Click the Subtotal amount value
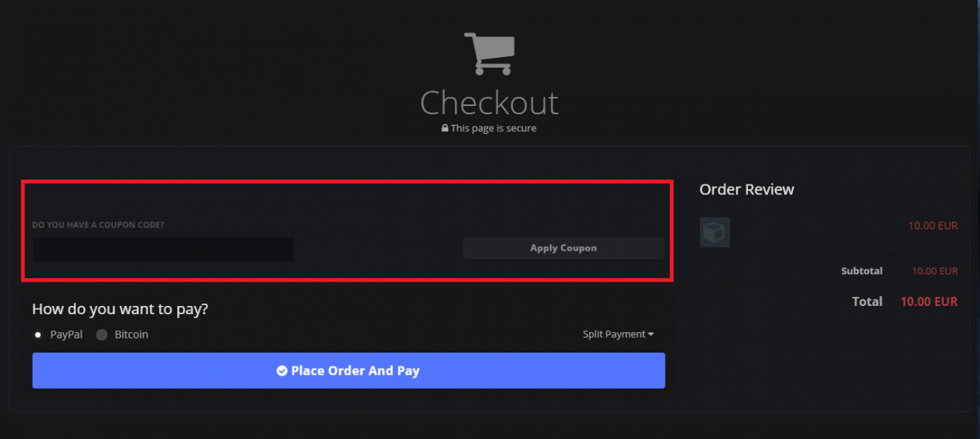The image size is (980, 439). click(x=935, y=271)
